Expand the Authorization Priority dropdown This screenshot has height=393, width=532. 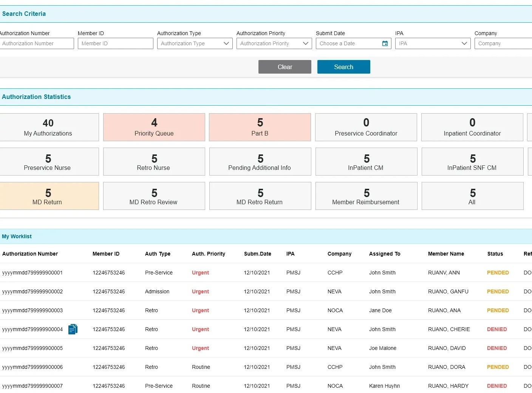point(305,43)
